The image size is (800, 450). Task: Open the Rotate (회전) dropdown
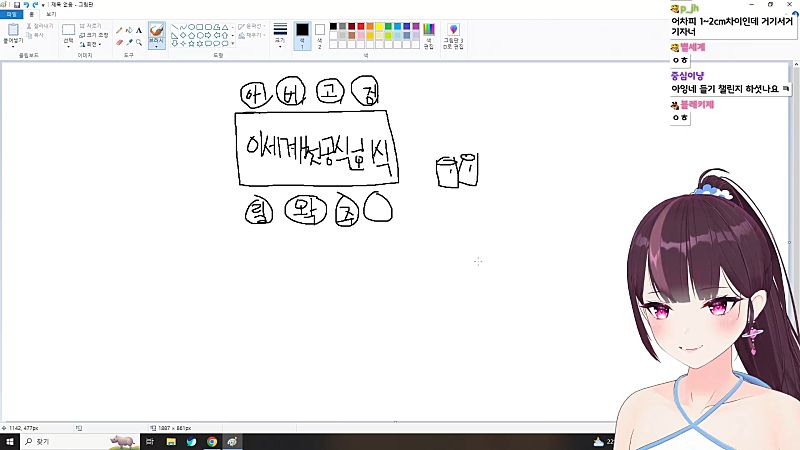pyautogui.click(x=91, y=44)
